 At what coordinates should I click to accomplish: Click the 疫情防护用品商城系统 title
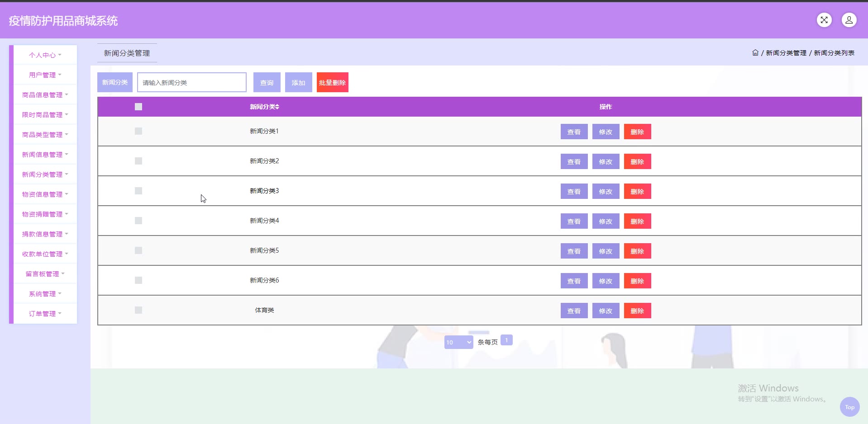tap(63, 21)
